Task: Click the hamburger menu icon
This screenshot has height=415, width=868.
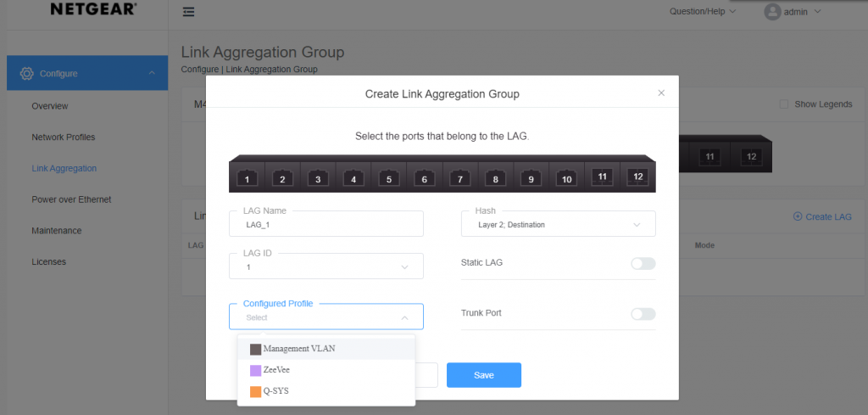Action: pos(188,12)
